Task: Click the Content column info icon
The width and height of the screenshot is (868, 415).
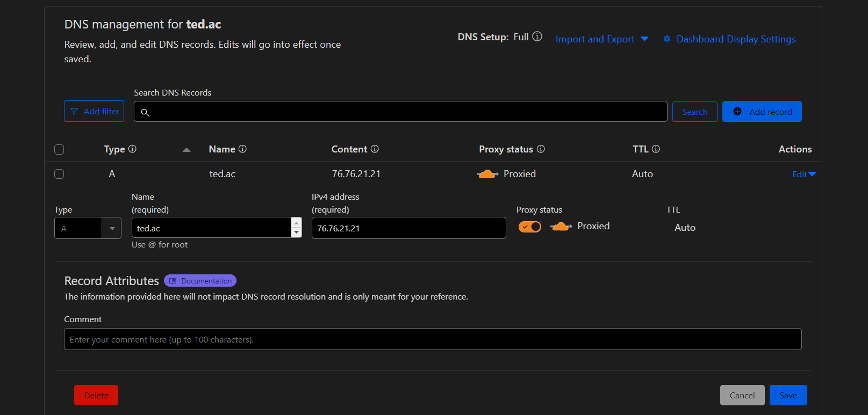Action: coord(375,149)
